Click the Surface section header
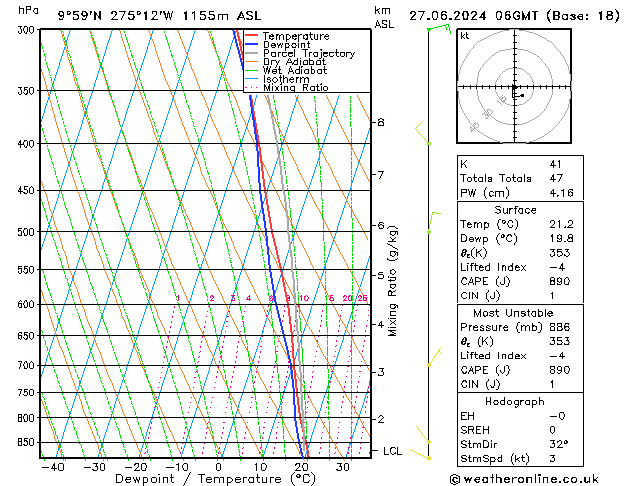 514,210
